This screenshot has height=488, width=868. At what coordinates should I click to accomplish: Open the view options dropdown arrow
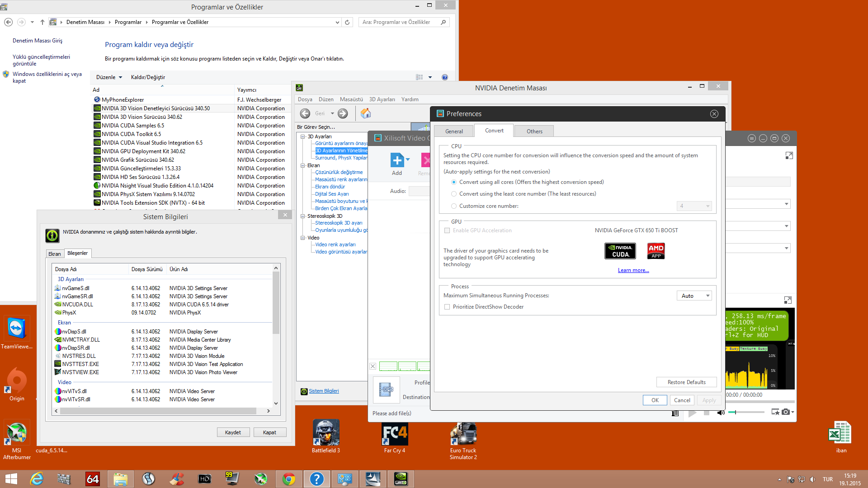pyautogui.click(x=430, y=77)
